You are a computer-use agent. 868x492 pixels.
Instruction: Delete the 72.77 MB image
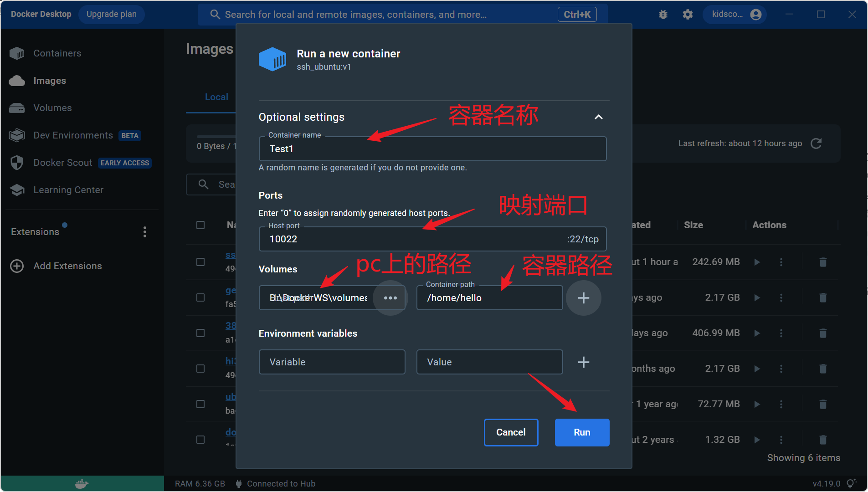(823, 404)
